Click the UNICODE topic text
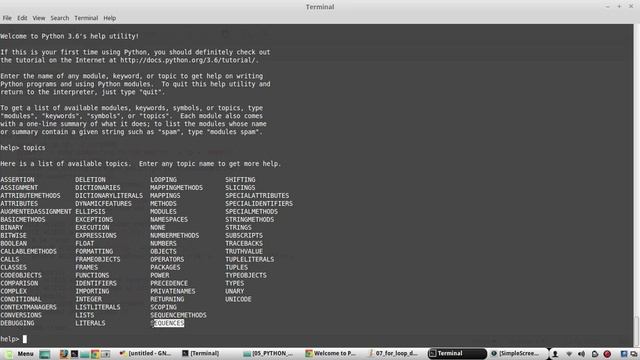This screenshot has height=360, width=640. tap(238, 299)
